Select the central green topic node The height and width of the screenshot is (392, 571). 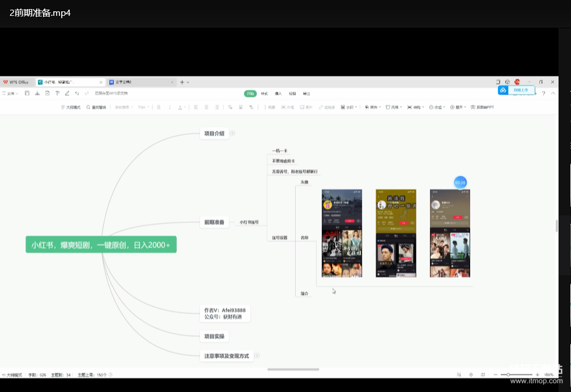tap(101, 245)
